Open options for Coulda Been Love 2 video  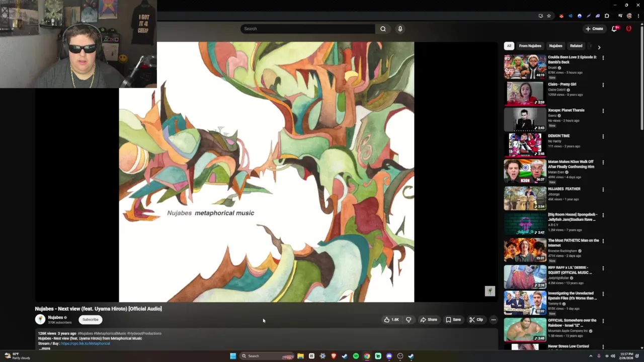pos(603,58)
